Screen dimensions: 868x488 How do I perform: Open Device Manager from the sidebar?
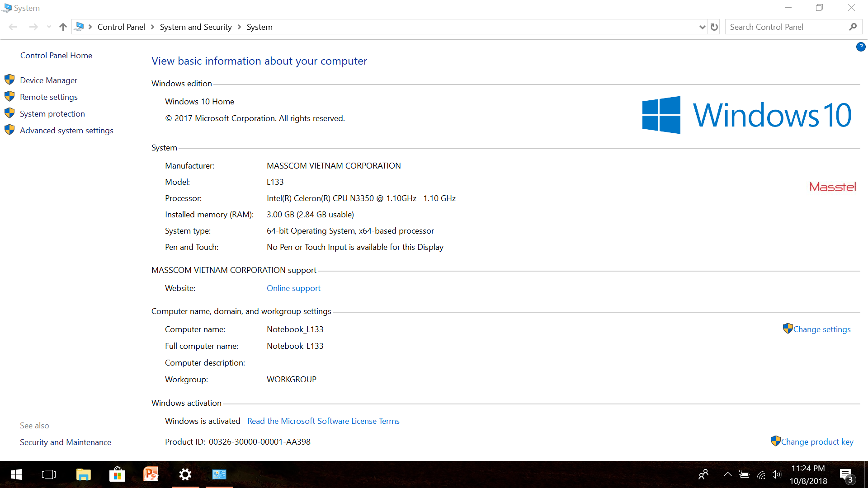[48, 80]
